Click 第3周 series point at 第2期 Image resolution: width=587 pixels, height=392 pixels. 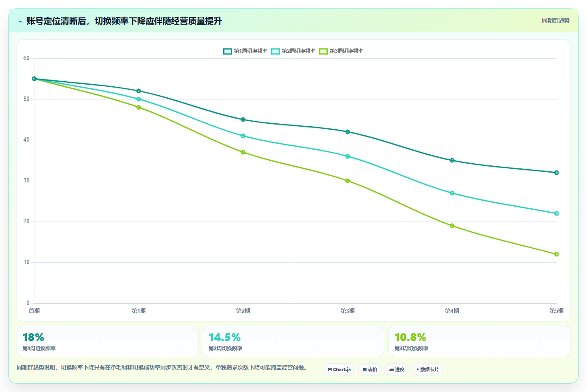coord(243,152)
